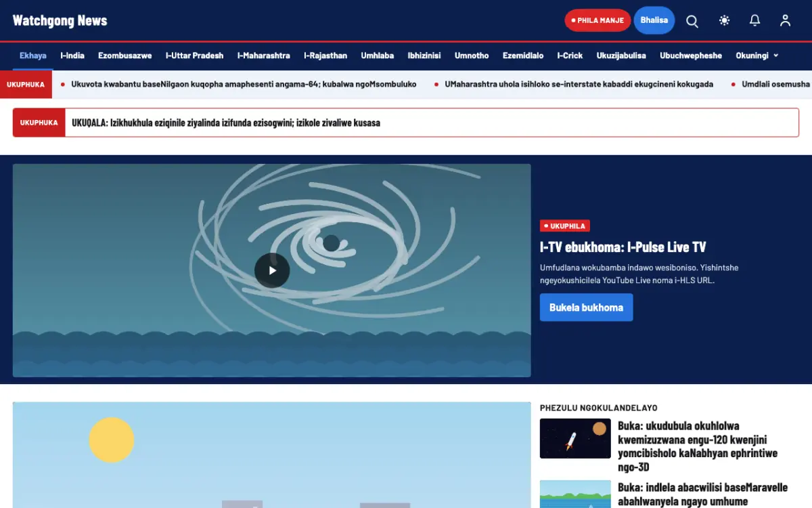Open the search icon in the header
The width and height of the screenshot is (812, 508).
692,20
